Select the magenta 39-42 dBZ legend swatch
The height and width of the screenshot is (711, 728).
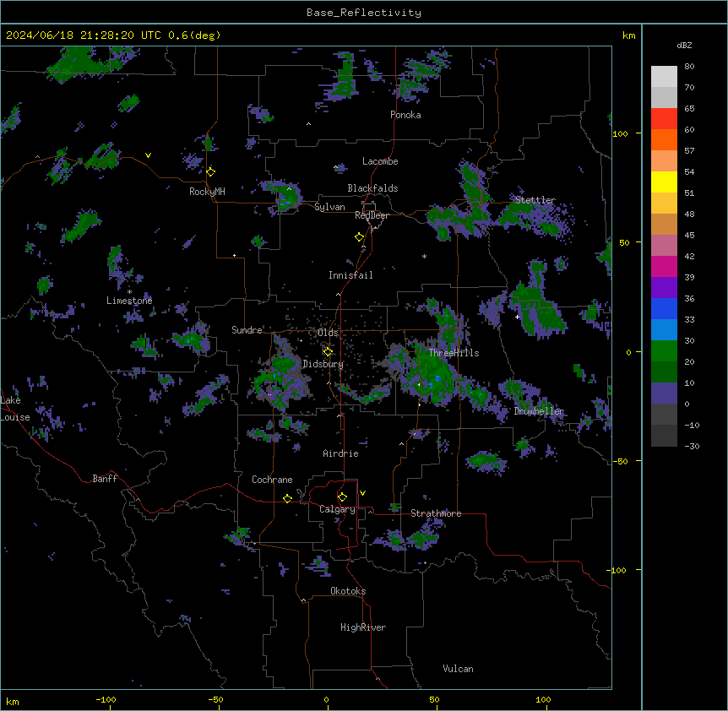pos(664,266)
